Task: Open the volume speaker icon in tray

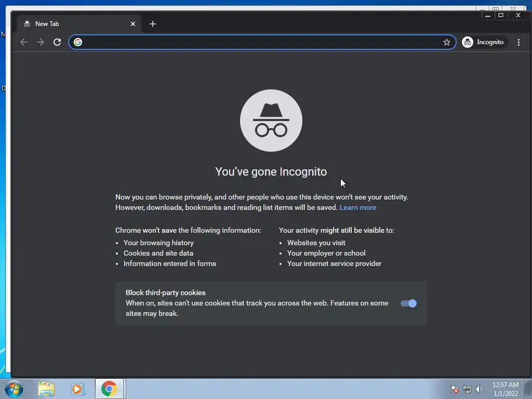Action: pyautogui.click(x=480, y=389)
